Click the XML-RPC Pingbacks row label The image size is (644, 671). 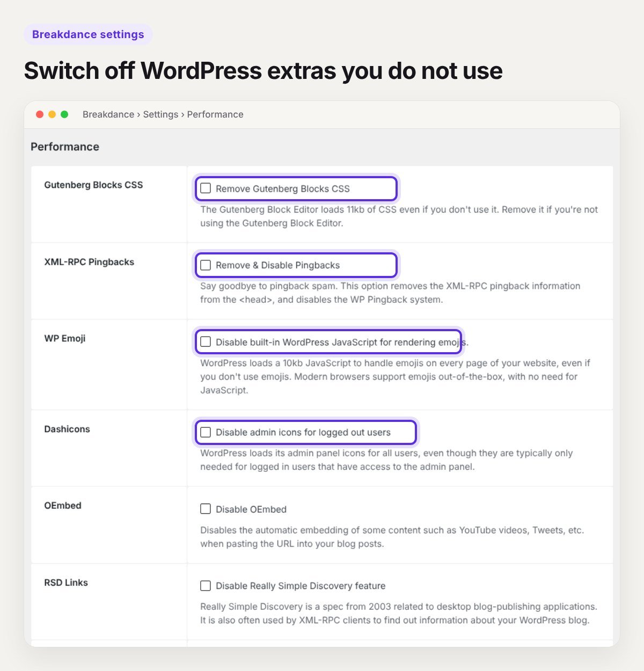click(89, 262)
